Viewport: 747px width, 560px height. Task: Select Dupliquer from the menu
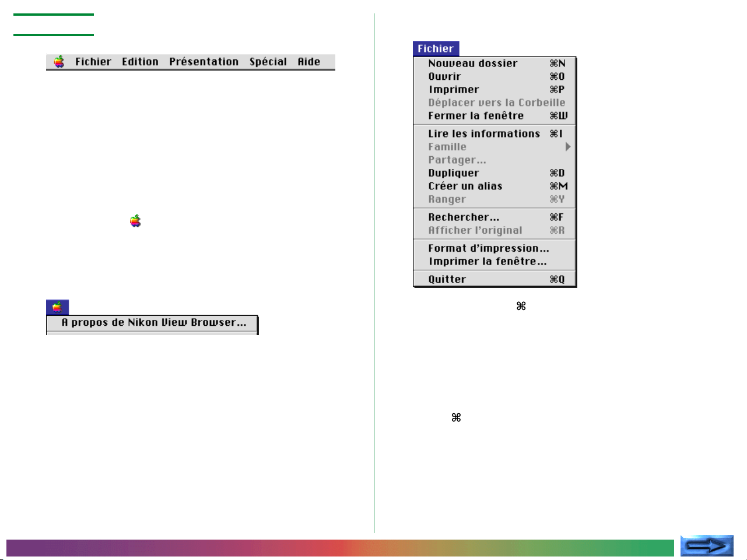[454, 173]
